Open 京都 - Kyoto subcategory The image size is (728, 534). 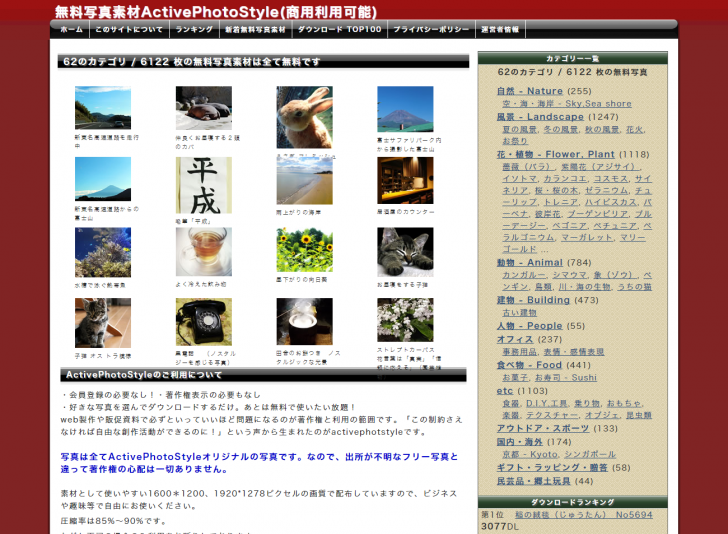click(x=530, y=455)
